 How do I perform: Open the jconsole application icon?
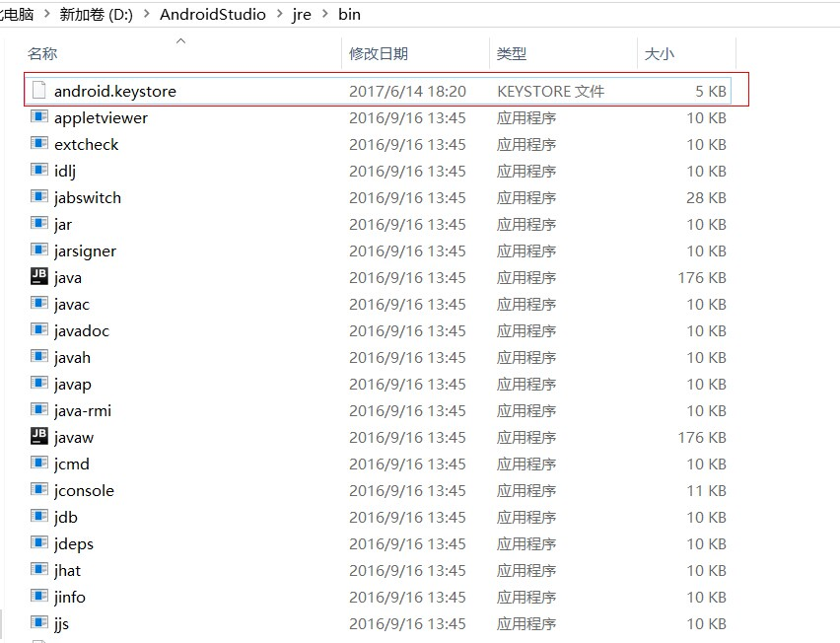click(37, 490)
